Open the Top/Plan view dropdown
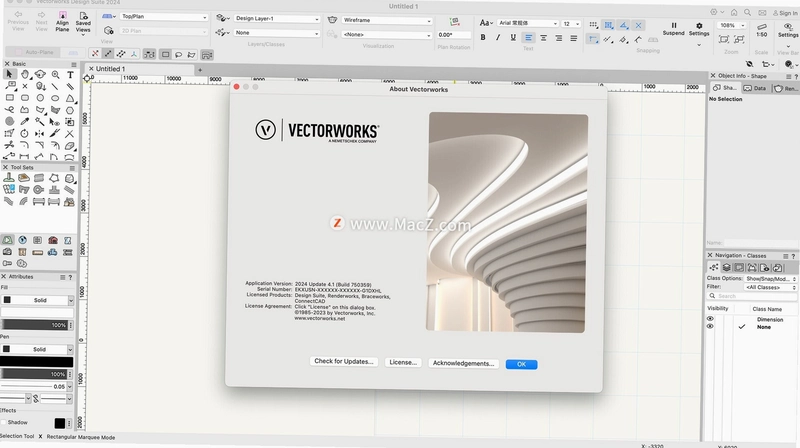This screenshot has height=448, width=800. coord(164,17)
